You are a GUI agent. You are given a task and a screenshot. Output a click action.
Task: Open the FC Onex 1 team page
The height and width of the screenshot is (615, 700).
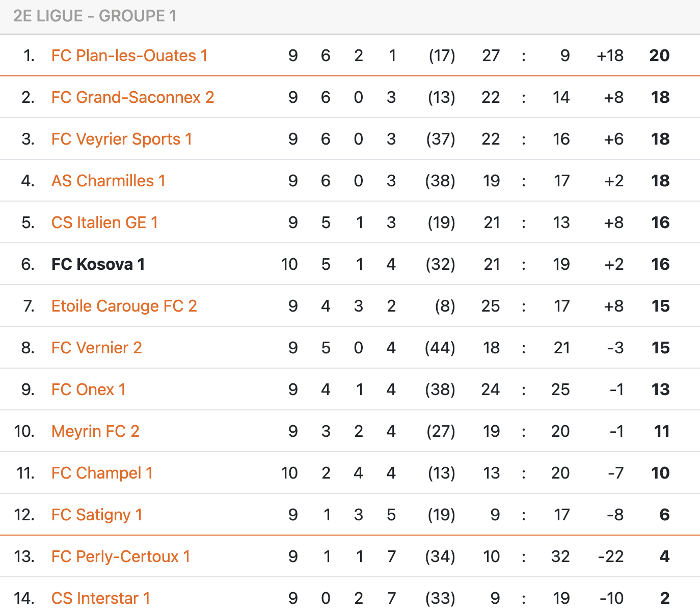pyautogui.click(x=88, y=389)
